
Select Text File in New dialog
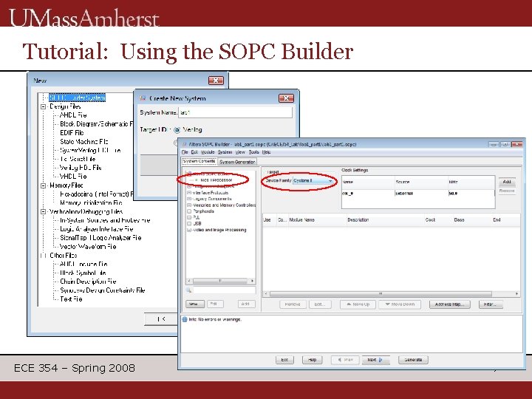tap(71, 299)
